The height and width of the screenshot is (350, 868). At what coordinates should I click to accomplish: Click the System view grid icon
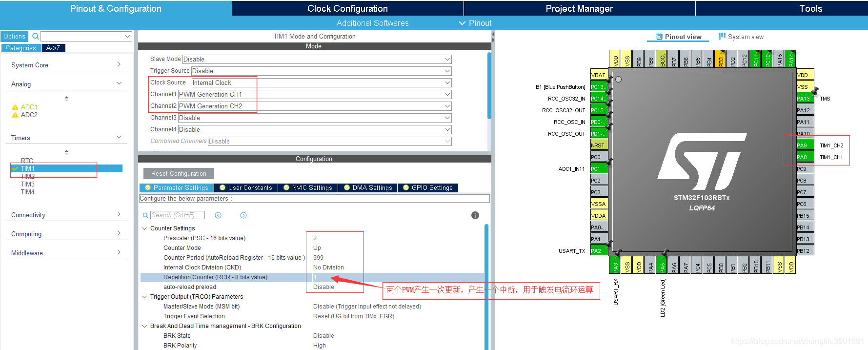tap(722, 37)
